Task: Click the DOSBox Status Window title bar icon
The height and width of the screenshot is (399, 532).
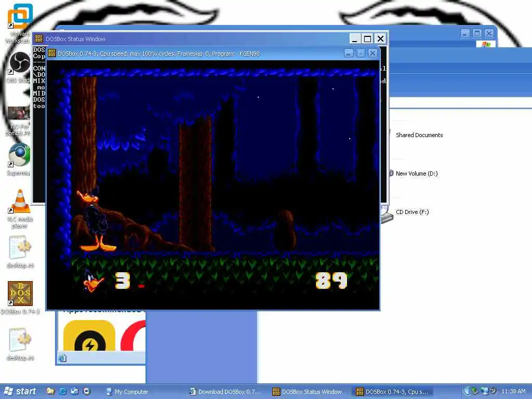Action: pos(39,38)
